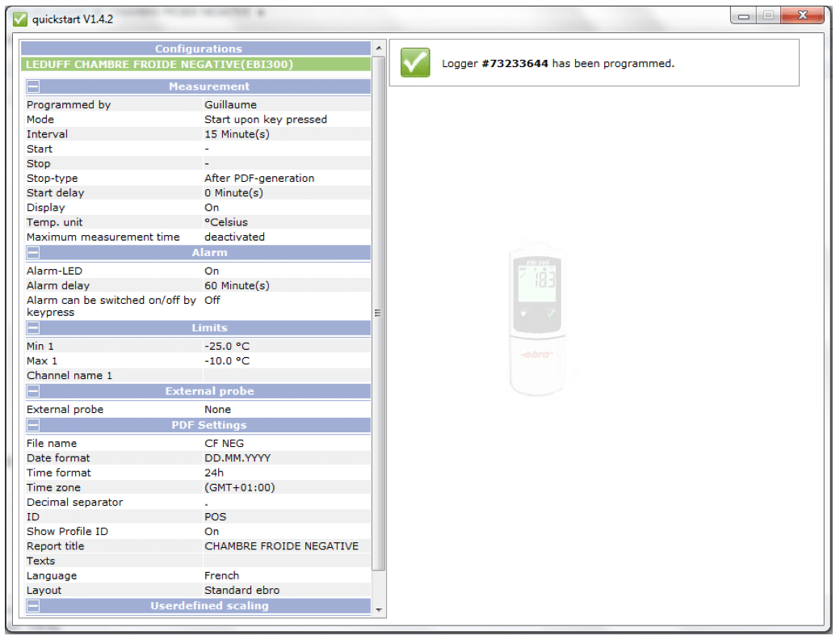840x640 pixels.
Task: Collapse the Alarm section
Action: point(34,253)
